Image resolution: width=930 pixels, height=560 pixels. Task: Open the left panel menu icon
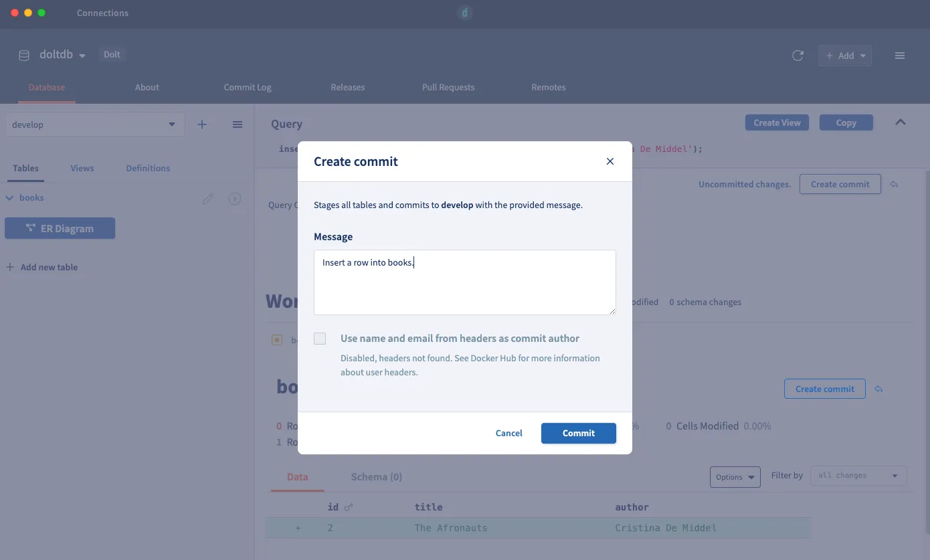pos(238,124)
